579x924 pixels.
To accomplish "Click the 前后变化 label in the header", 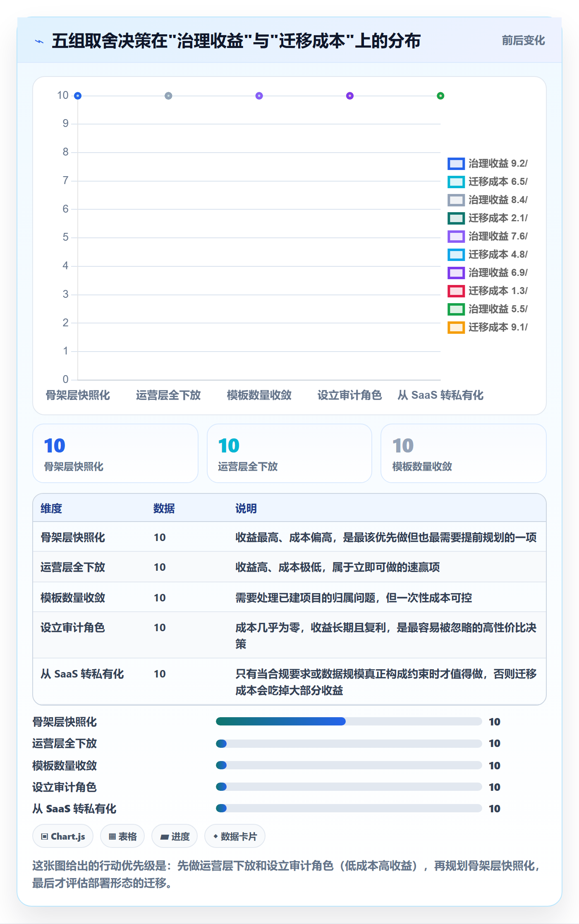I will [523, 41].
